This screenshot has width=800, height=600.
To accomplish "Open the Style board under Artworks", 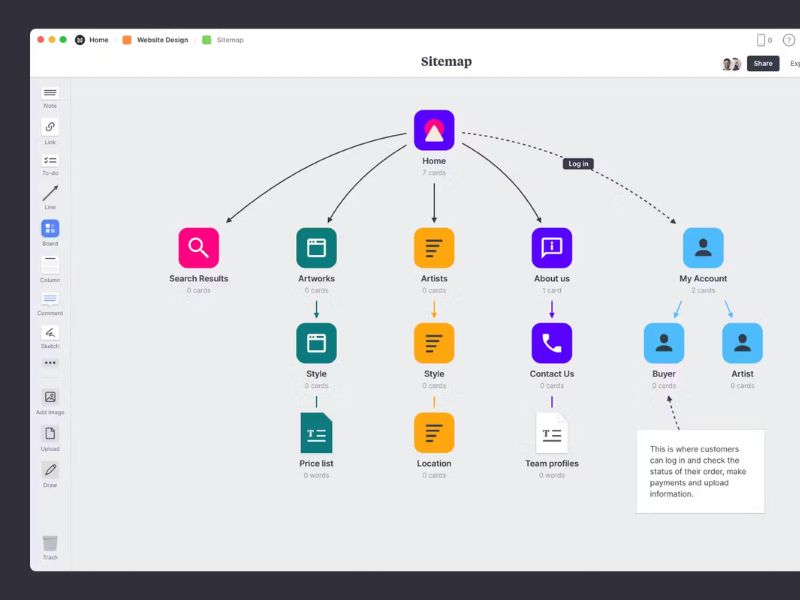I will (316, 343).
